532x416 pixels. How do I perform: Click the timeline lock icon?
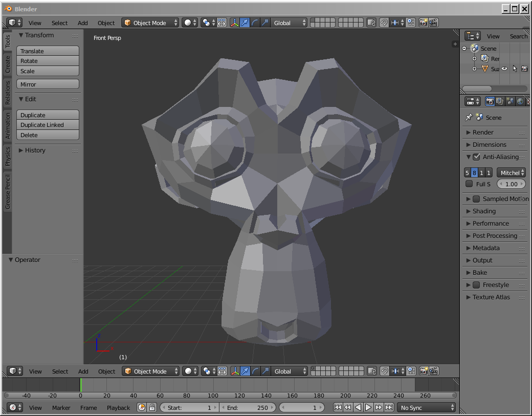152,407
